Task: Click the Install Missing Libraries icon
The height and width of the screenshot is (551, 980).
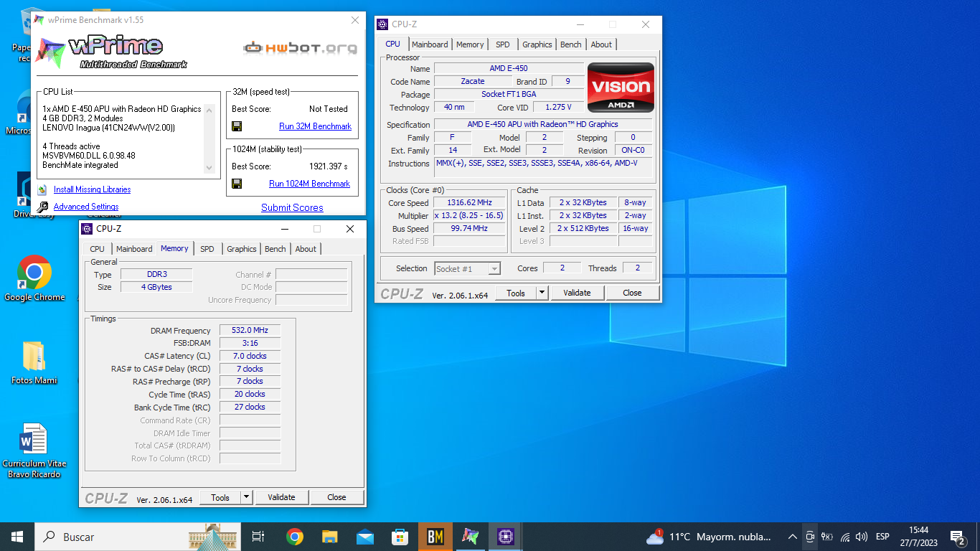Action: (x=42, y=189)
